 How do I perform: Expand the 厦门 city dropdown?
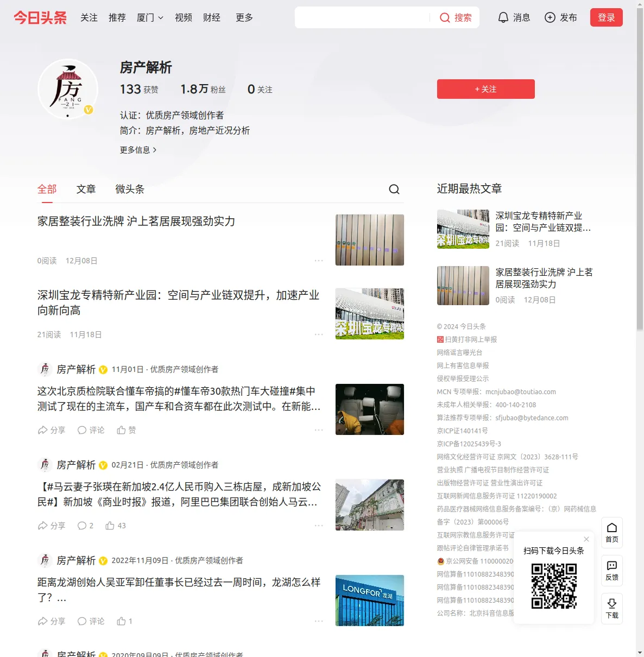click(150, 17)
